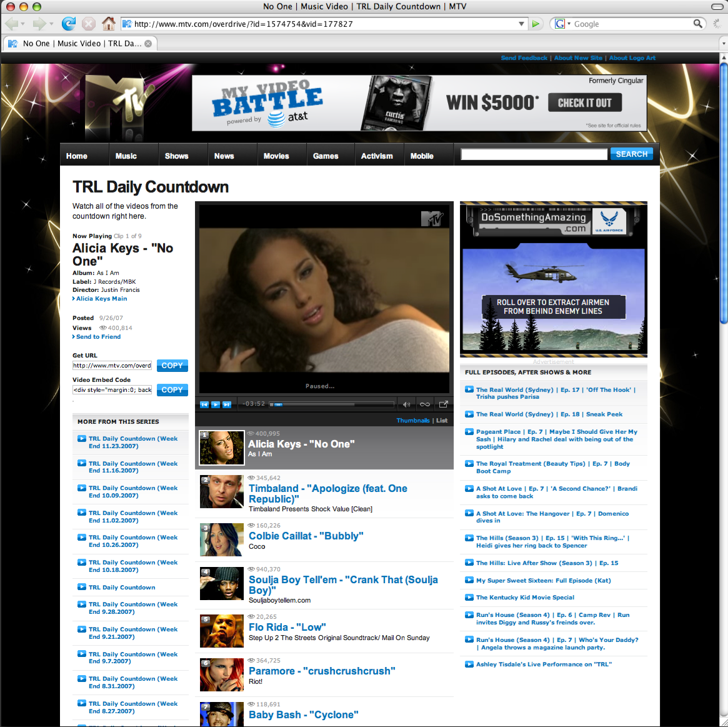Play icon for TRL Countdown Week End 10.09.2007

click(x=82, y=488)
